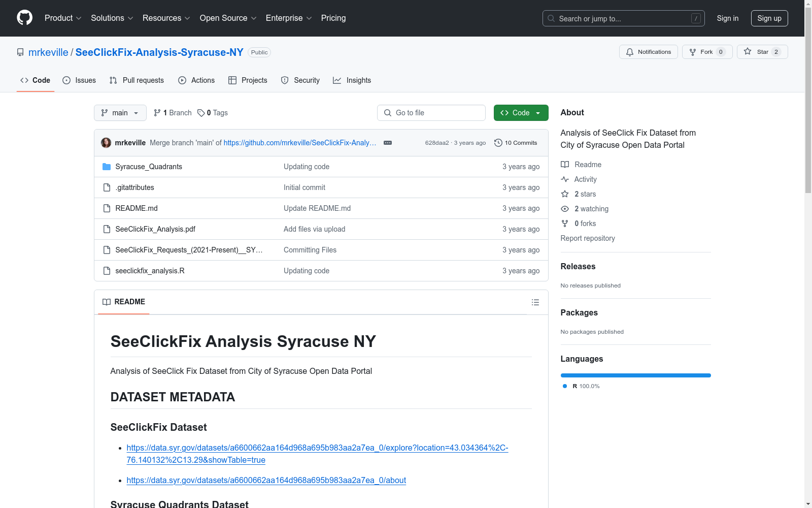Switch to the Projects tab
The height and width of the screenshot is (508, 812).
pos(248,80)
